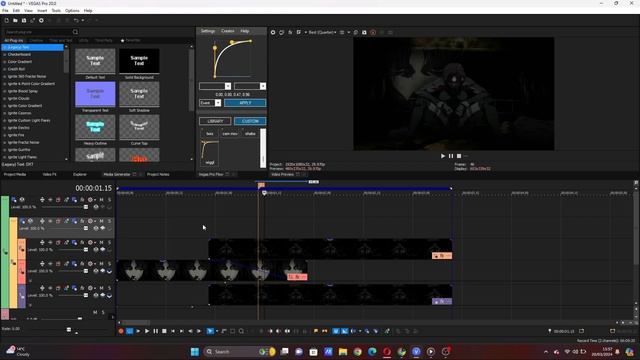Stop playback in the Video Preview window
The width and height of the screenshot is (640, 360).
tap(459, 156)
